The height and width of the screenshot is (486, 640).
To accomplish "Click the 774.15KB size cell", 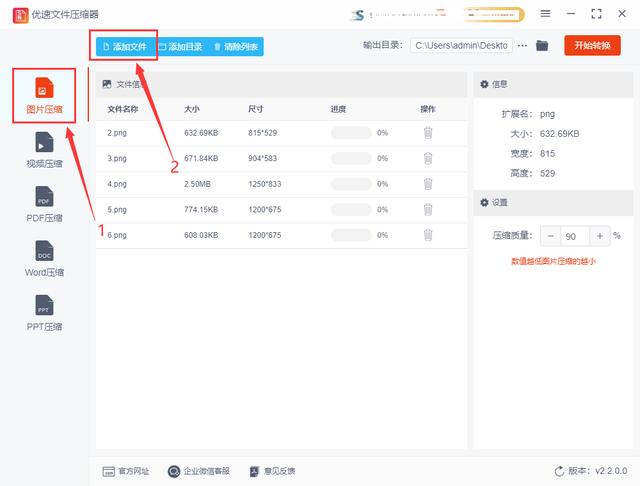I will (x=201, y=210).
